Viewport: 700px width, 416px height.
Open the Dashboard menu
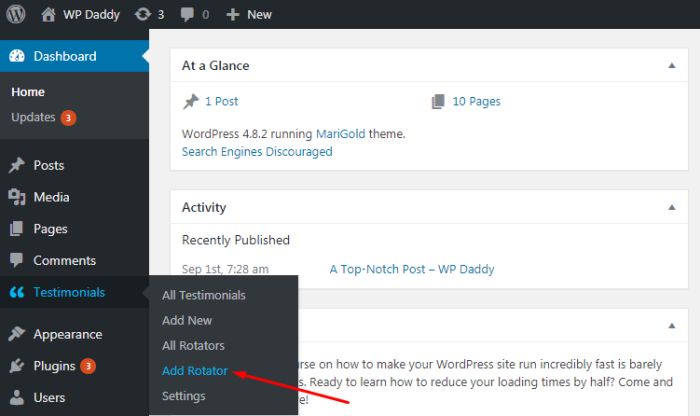[74, 56]
